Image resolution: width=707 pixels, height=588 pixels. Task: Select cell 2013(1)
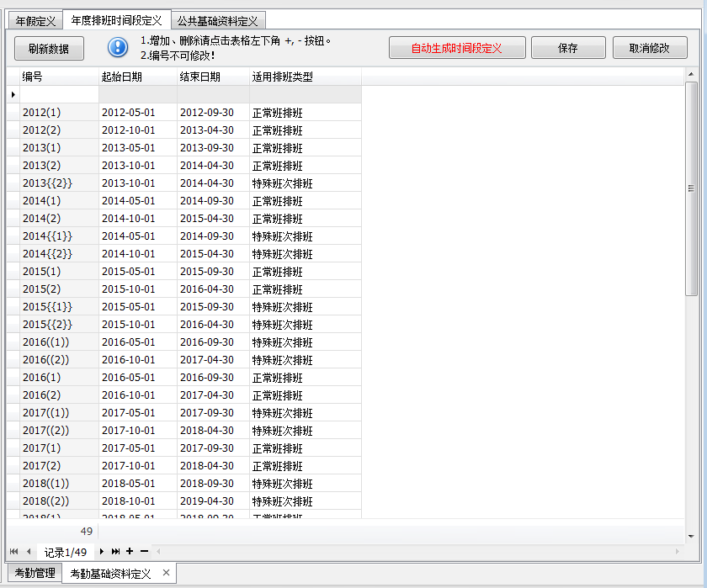pyautogui.click(x=59, y=147)
